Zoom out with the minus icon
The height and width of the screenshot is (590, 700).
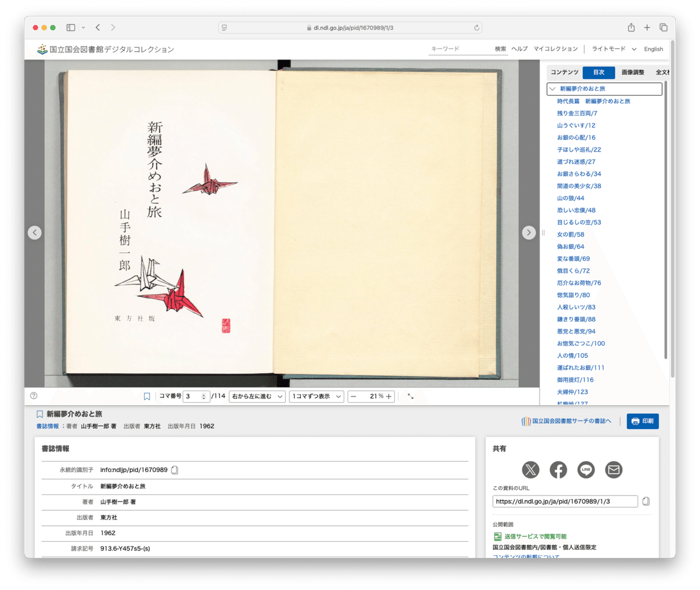click(353, 396)
